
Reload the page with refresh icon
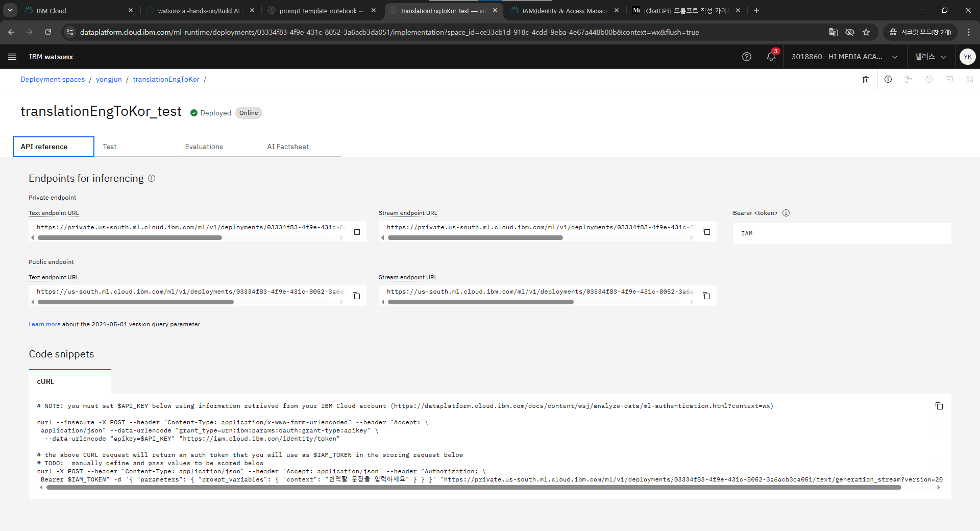tap(48, 32)
